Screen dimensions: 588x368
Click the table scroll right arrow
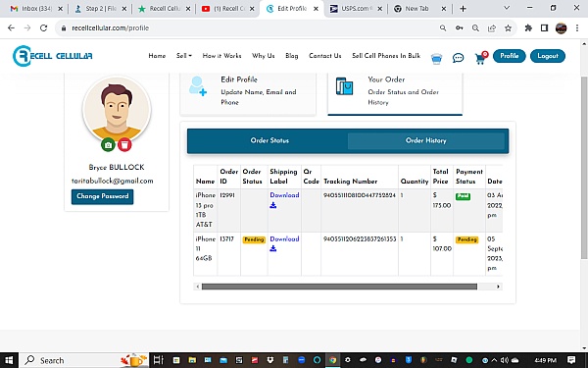(498, 287)
